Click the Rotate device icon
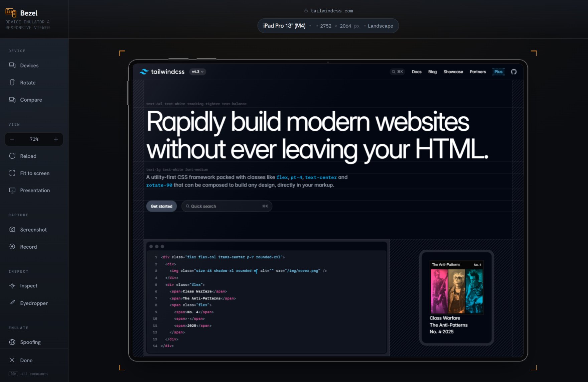The height and width of the screenshot is (382, 588). click(12, 82)
